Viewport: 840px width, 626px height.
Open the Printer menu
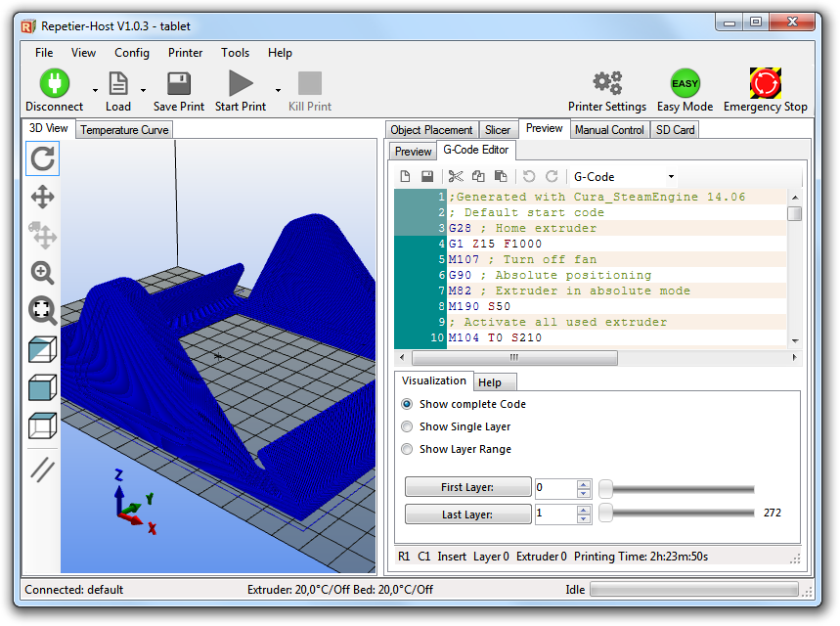(185, 53)
